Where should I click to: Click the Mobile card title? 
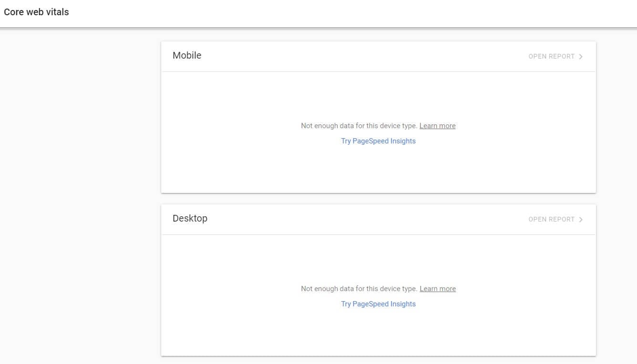pyautogui.click(x=187, y=55)
